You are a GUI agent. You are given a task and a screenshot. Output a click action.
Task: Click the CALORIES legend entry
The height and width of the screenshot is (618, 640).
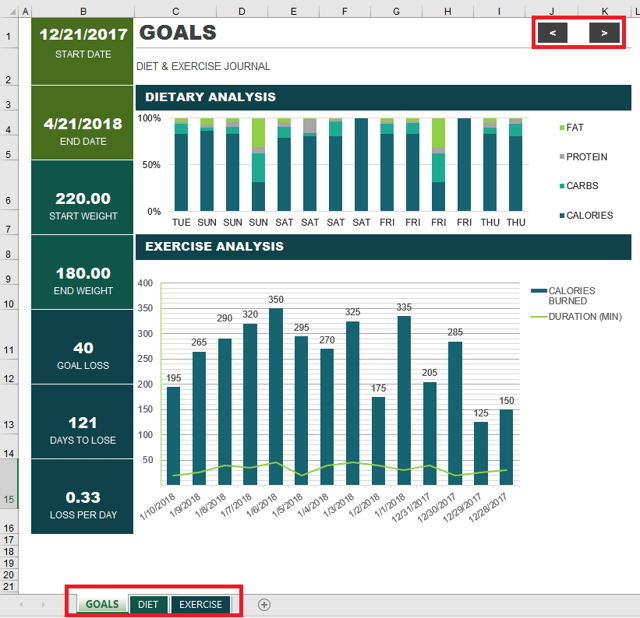click(586, 215)
